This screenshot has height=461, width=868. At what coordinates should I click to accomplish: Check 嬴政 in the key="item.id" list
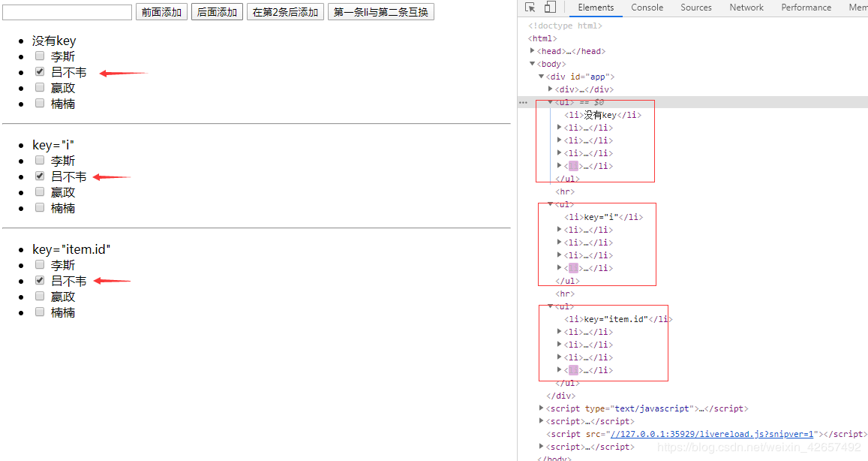39,296
